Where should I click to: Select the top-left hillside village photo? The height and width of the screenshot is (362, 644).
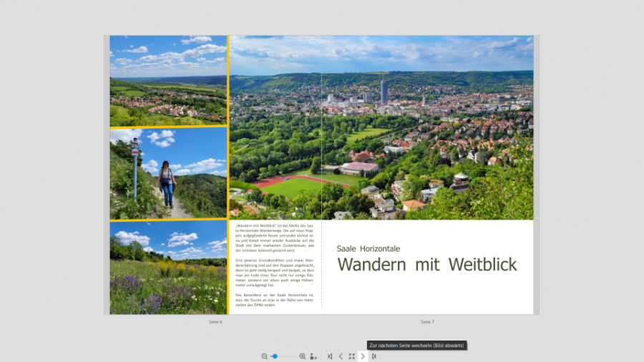tap(168, 81)
